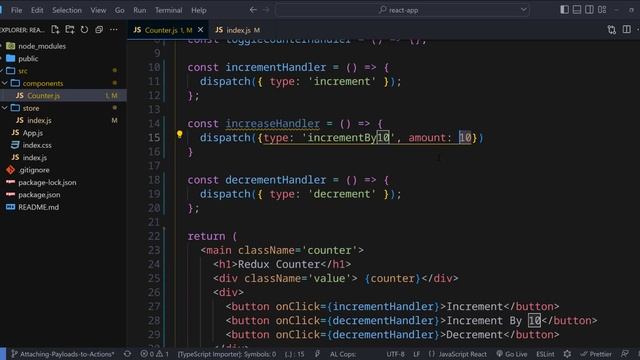Go back with navigation arrow
Viewport: 640px width, 360px height.
click(x=253, y=10)
